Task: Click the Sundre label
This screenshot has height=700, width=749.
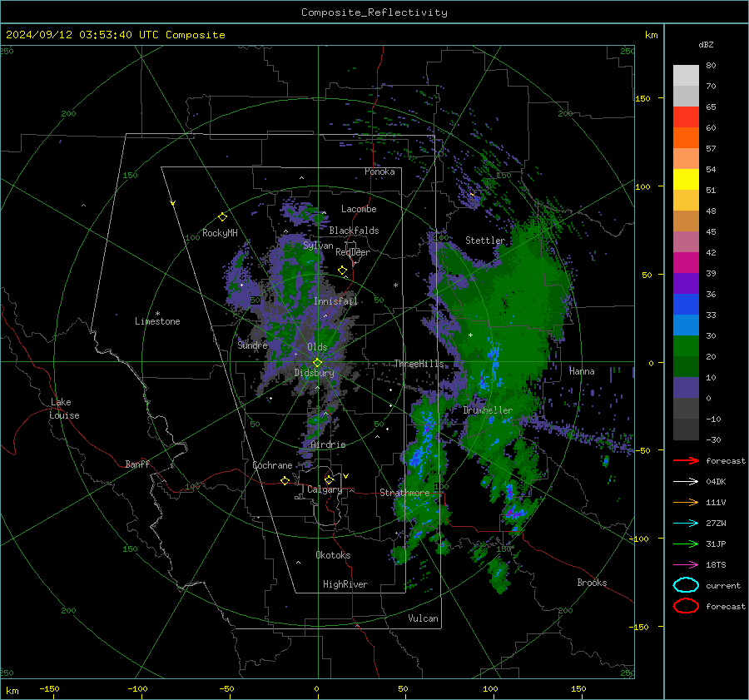Action: point(253,345)
